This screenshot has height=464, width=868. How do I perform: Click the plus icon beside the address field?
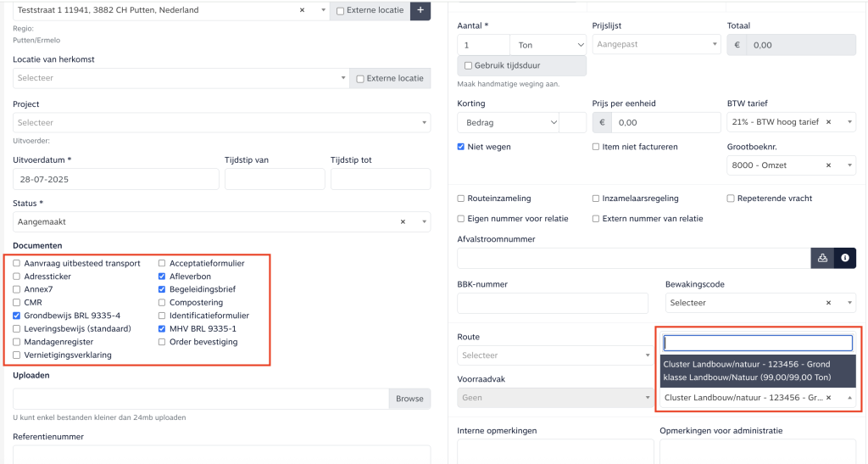coord(420,11)
